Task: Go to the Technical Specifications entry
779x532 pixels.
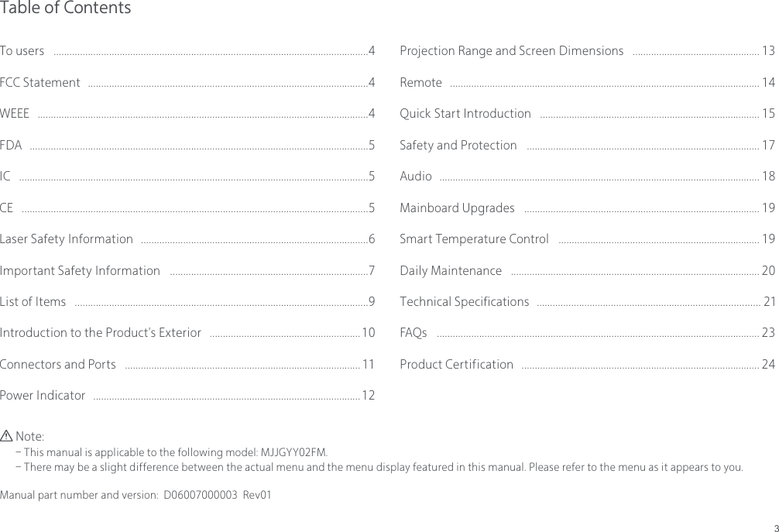Action: [x=465, y=301]
